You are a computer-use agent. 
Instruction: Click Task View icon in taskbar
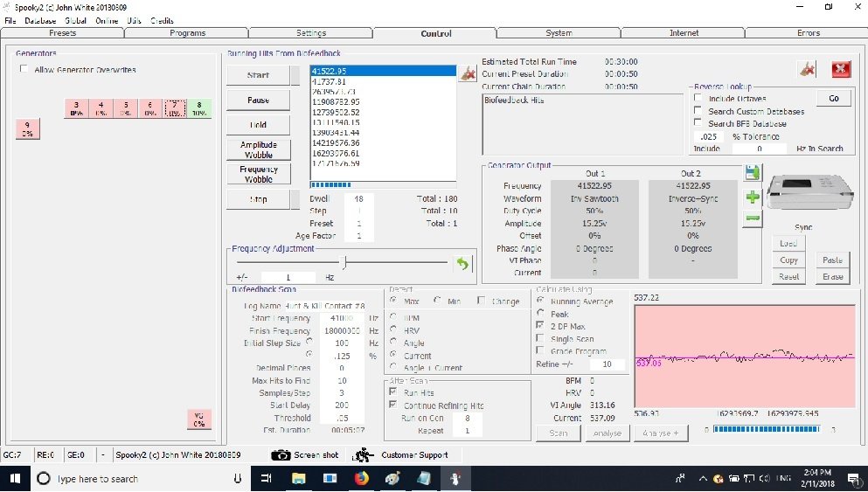click(267, 479)
